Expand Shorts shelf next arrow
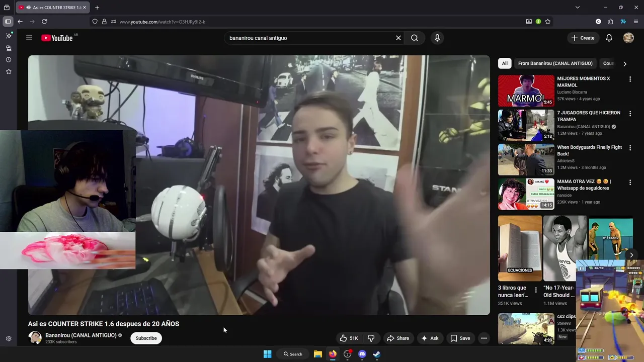The width and height of the screenshot is (644, 362). tap(631, 255)
